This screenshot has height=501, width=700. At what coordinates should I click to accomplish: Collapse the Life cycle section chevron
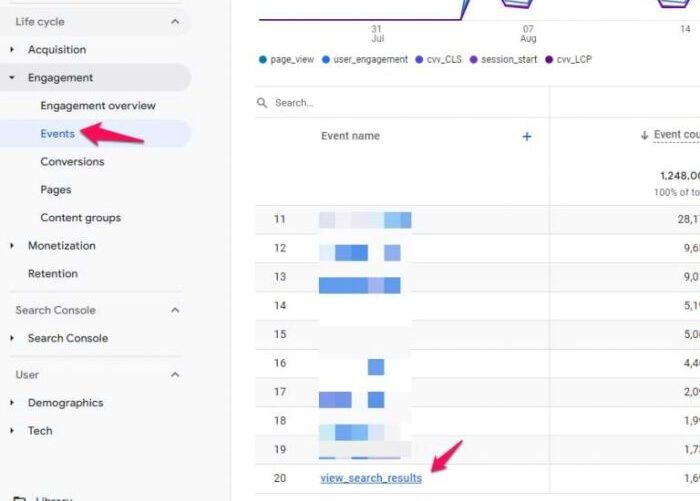[x=175, y=21]
